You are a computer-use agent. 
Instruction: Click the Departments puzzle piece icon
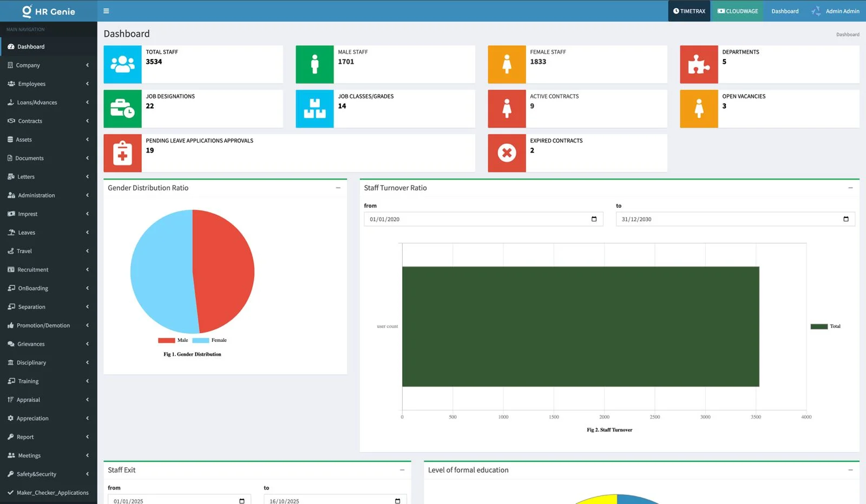coord(699,64)
